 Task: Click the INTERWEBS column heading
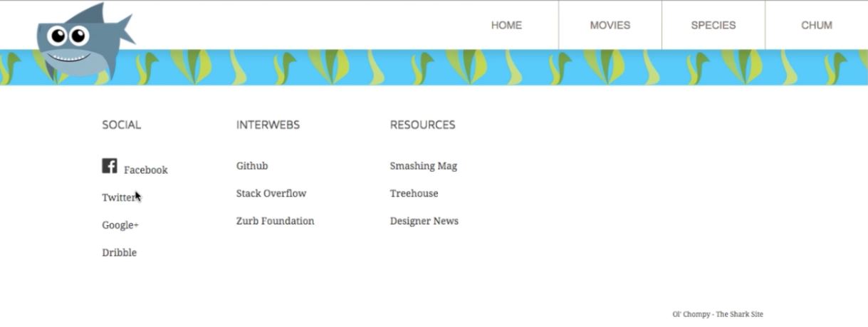click(268, 125)
